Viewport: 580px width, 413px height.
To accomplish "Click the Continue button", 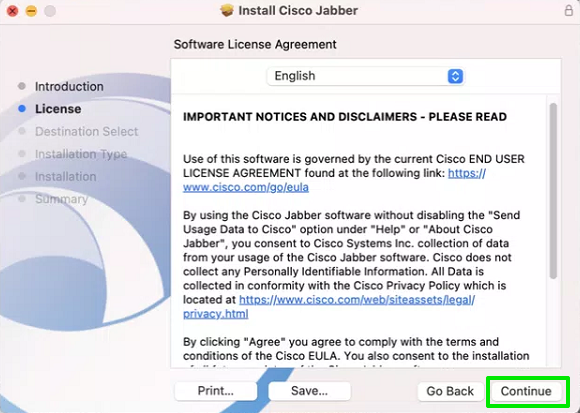I will tap(526, 391).
